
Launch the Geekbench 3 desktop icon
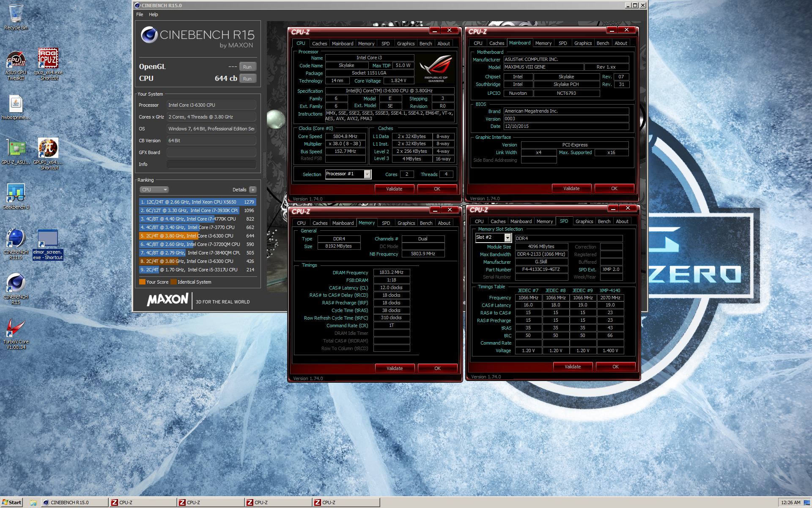pos(16,196)
